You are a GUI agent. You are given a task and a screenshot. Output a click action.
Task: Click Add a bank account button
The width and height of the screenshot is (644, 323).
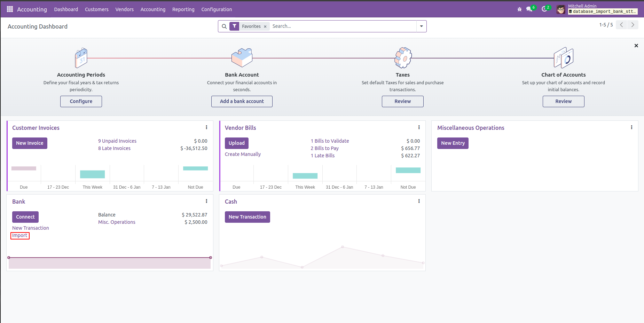pyautogui.click(x=242, y=101)
